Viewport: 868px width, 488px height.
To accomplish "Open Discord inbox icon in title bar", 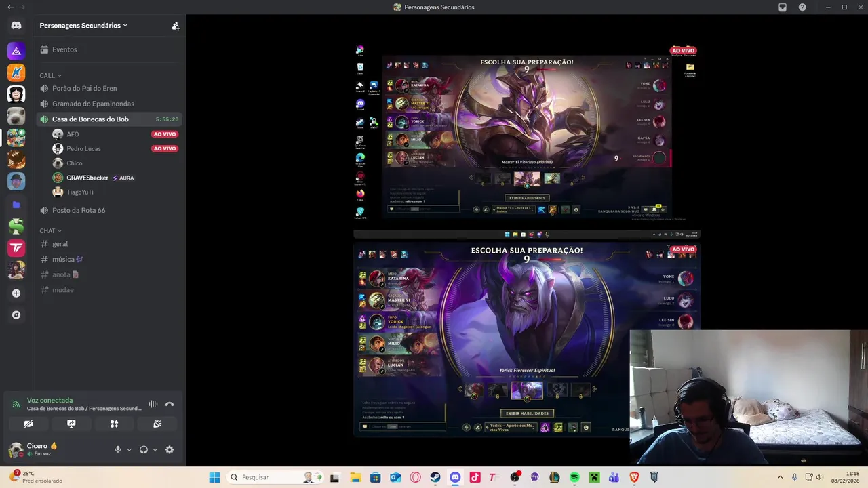I will pyautogui.click(x=782, y=7).
